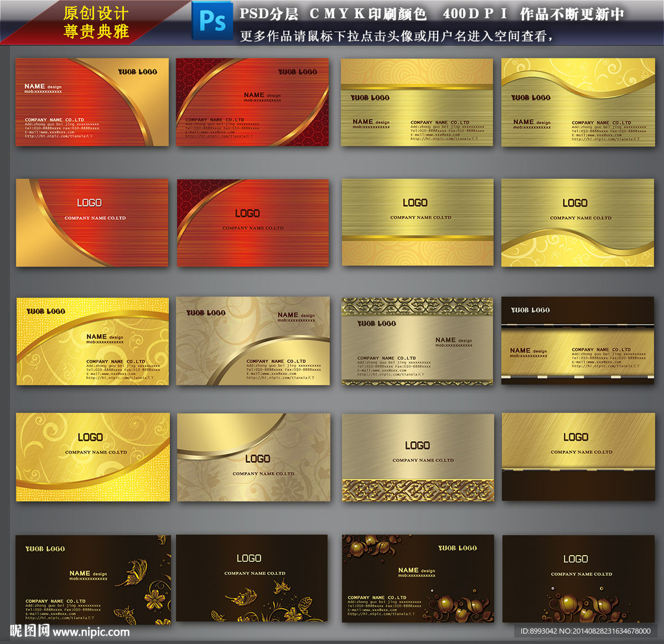This screenshot has height=644, width=664.
Task: Click the PSD分层 header text
Action: click(269, 14)
